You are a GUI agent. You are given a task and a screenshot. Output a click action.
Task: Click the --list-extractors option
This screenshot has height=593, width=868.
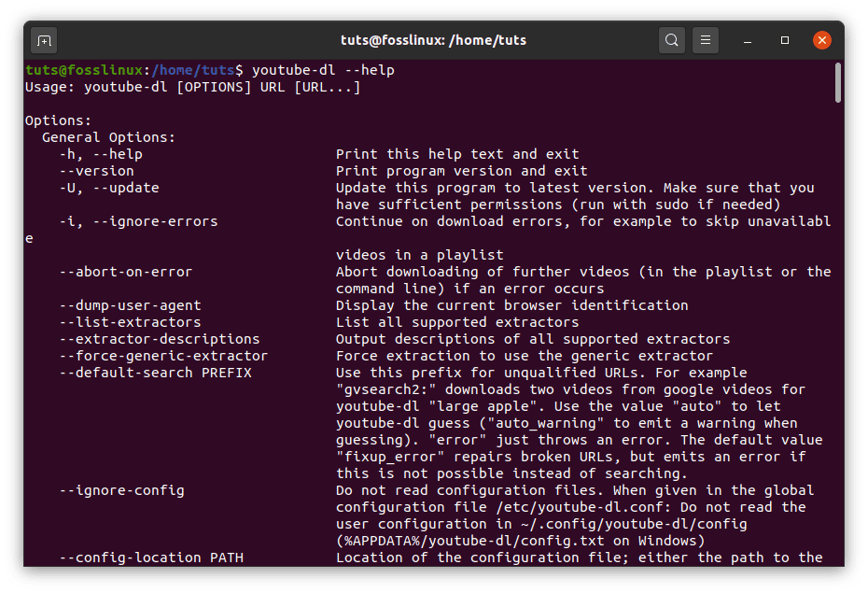[130, 322]
